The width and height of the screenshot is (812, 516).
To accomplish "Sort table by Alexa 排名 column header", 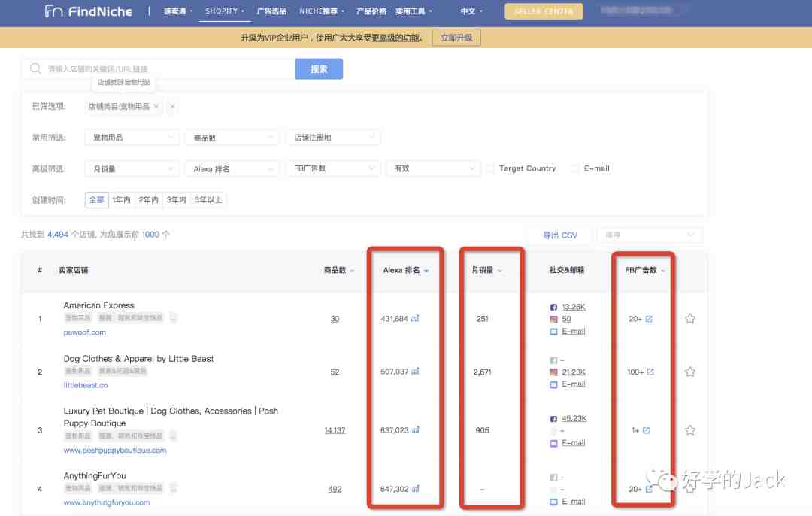I will 405,270.
